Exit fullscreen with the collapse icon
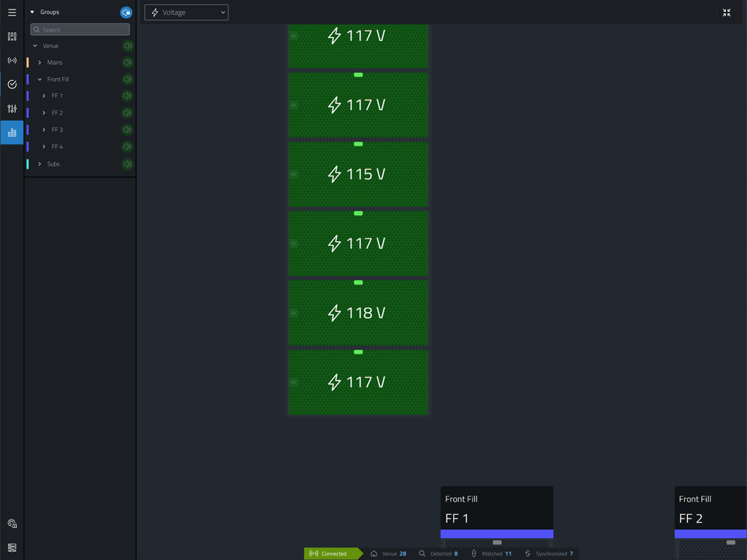 point(727,12)
